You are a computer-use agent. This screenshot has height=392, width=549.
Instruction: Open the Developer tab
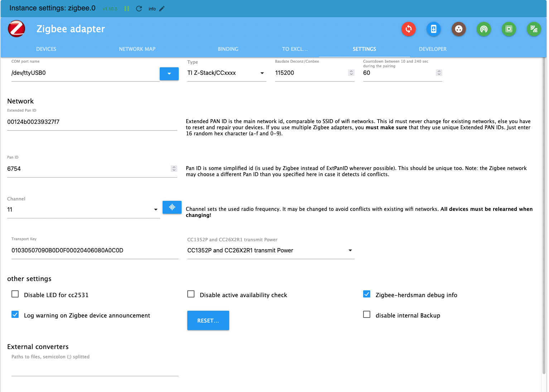433,49
